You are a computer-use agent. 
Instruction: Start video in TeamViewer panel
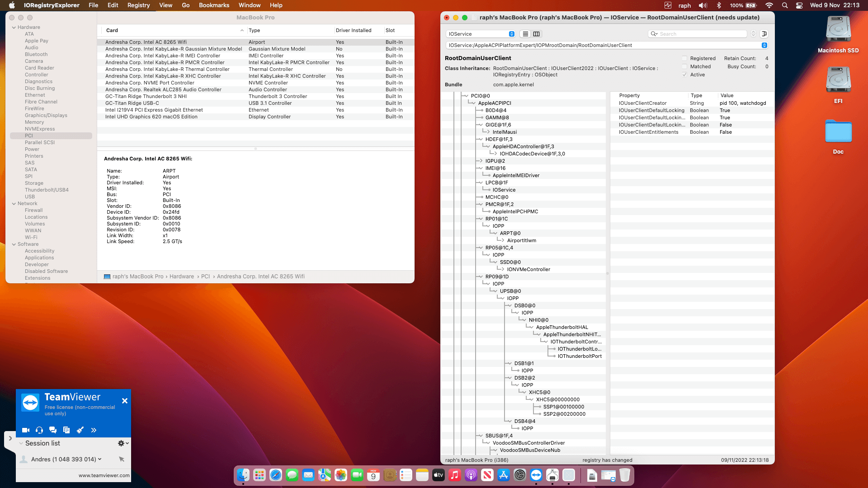pyautogui.click(x=26, y=430)
